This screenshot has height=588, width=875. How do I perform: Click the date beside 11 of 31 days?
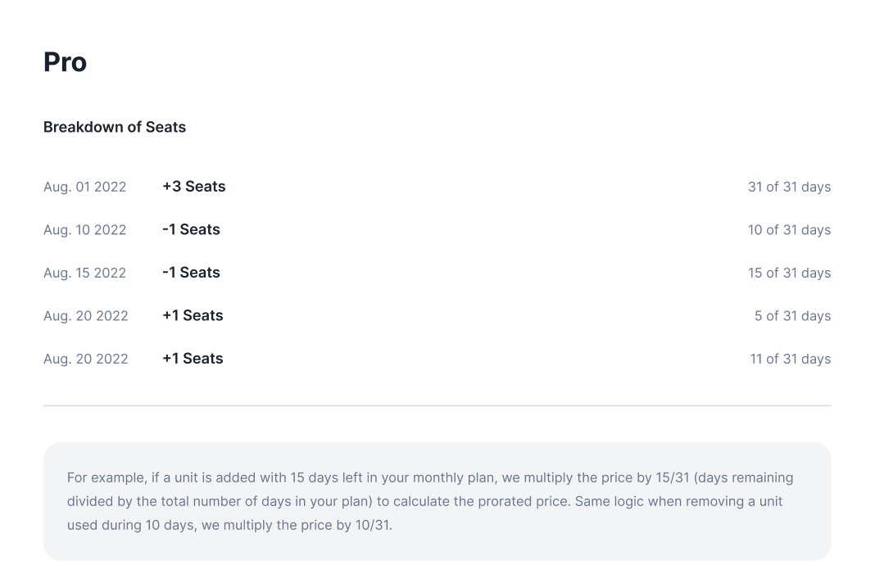click(x=86, y=359)
